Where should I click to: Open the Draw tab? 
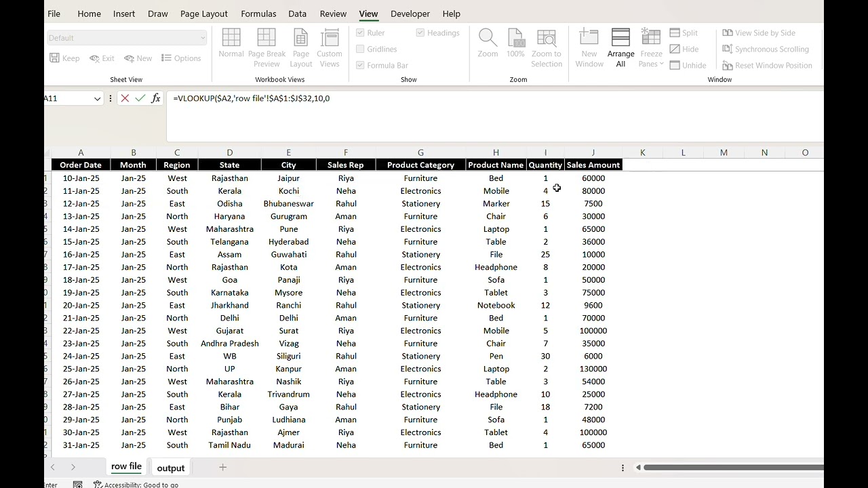157,14
